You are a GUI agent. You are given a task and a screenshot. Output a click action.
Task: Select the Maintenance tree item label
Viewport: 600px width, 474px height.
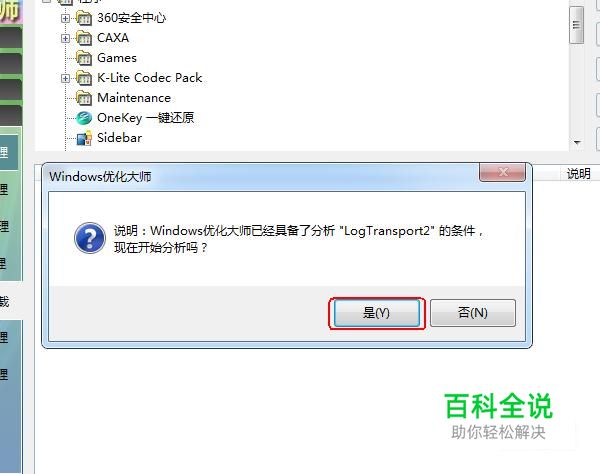[134, 98]
